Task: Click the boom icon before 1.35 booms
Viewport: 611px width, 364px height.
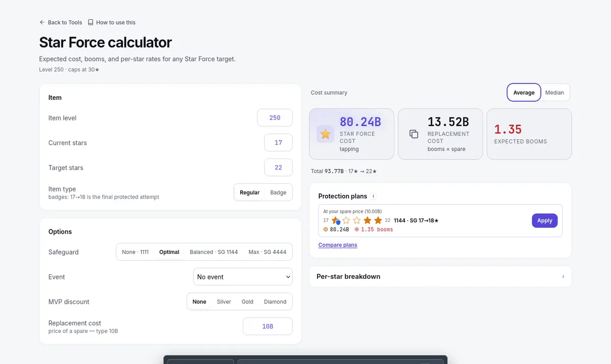Action: point(357,230)
